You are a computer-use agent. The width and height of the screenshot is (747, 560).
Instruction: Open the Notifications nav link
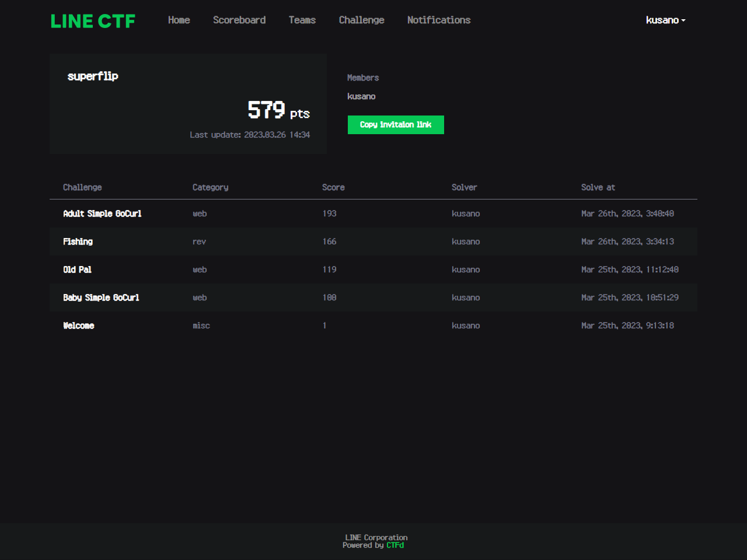(x=439, y=20)
